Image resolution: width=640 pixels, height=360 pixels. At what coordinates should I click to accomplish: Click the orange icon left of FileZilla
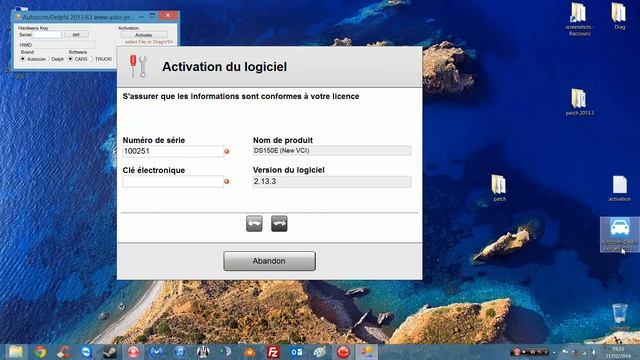(250, 352)
